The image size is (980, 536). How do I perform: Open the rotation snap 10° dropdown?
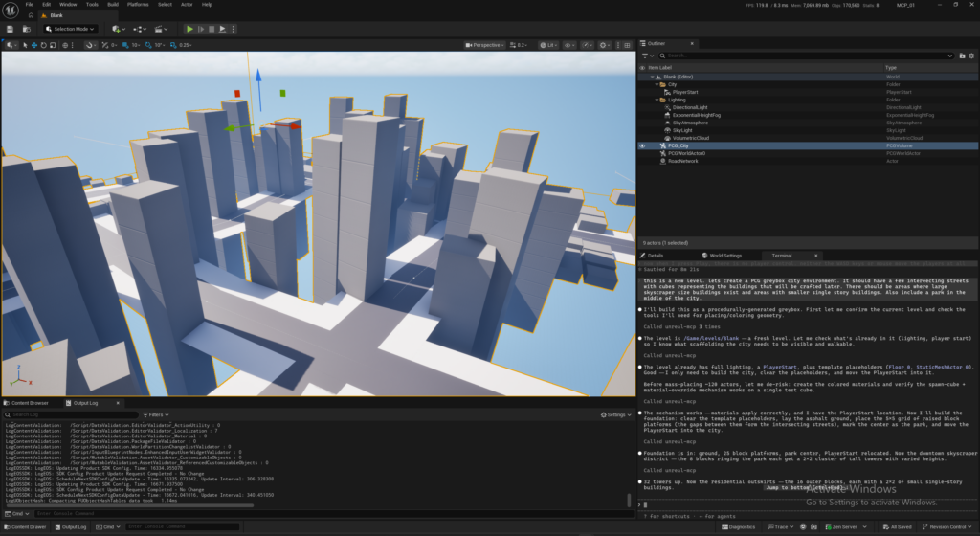coord(160,45)
